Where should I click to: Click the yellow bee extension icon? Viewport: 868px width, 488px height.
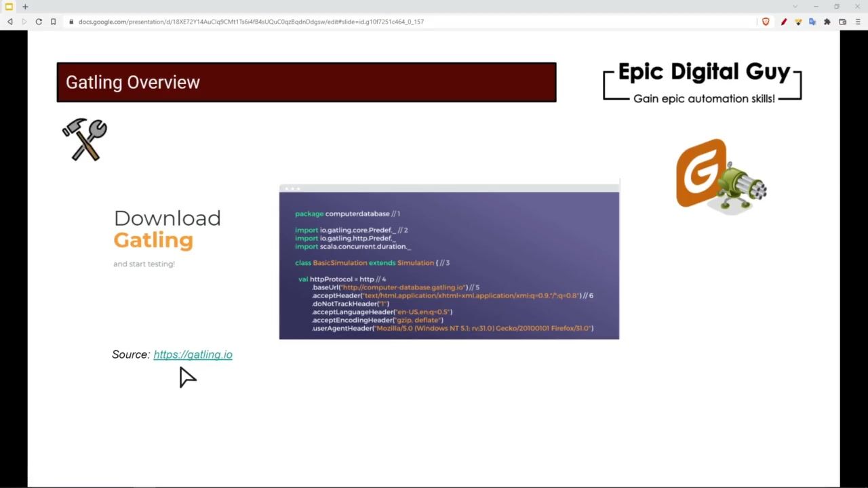point(798,22)
